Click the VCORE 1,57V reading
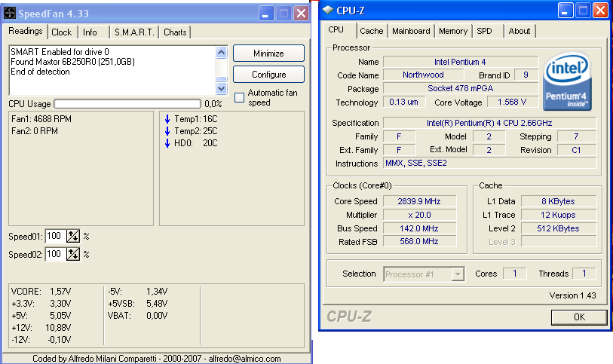Viewport: 613px width, 364px height. pos(41,292)
